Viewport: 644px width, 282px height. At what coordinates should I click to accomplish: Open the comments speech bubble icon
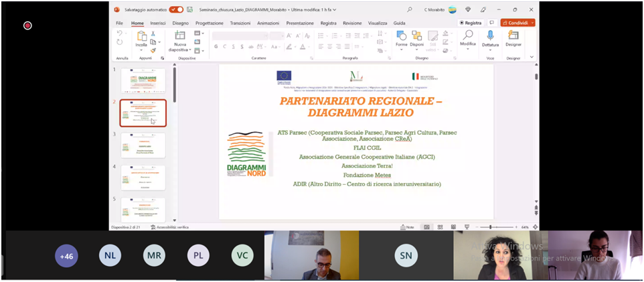491,23
